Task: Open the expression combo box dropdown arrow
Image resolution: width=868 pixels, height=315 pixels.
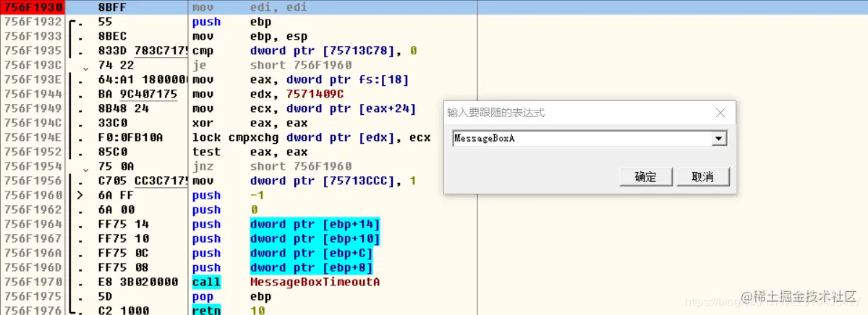Action: coord(719,138)
